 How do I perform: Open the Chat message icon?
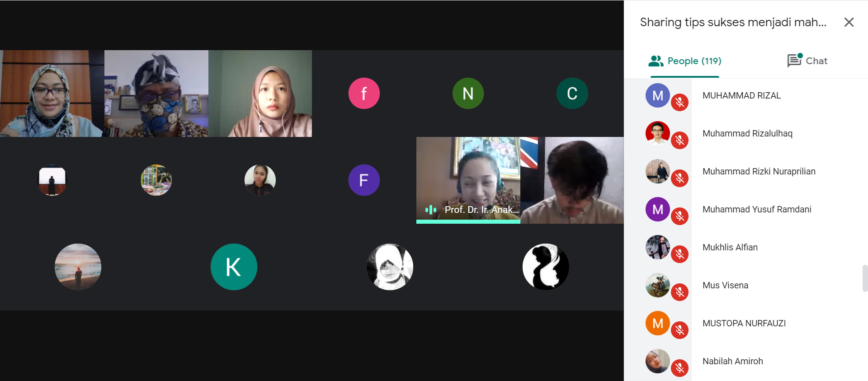(x=794, y=60)
